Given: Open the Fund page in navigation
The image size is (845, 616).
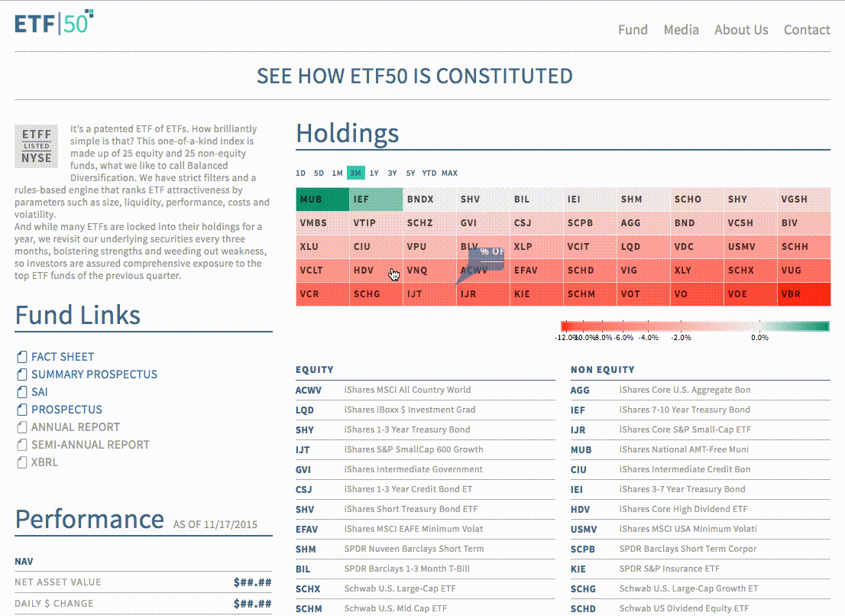Looking at the screenshot, I should [633, 30].
